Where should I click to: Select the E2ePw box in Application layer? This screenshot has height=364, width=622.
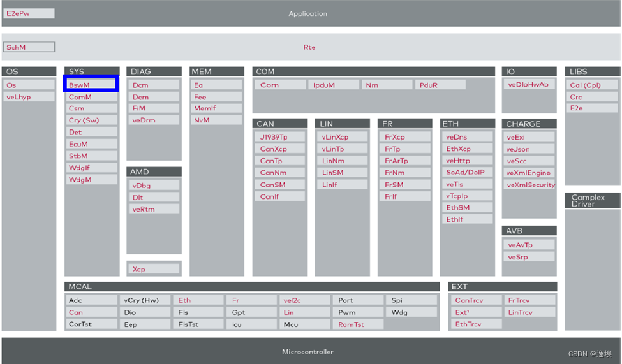point(29,13)
